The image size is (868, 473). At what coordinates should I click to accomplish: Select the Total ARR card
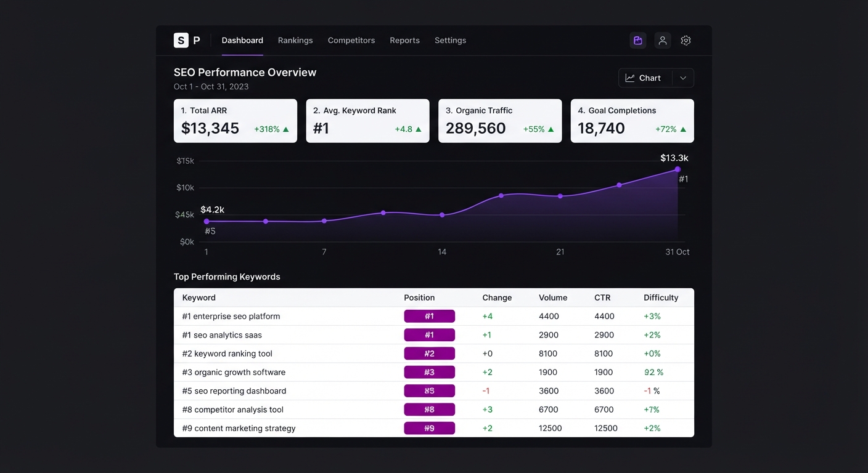coord(235,121)
